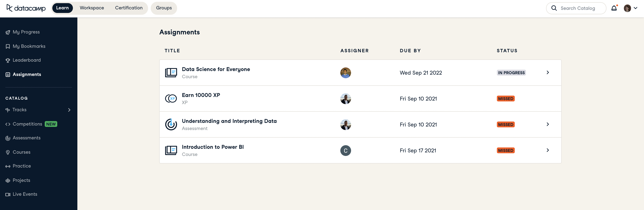Go to My Progress page
This screenshot has height=210, width=644.
26,32
